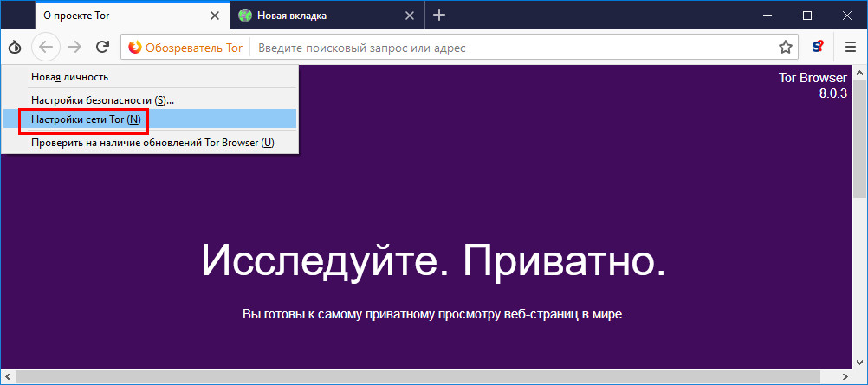Select "Новая личность" menu entry
Screen dimensions: 868x385
point(150,77)
